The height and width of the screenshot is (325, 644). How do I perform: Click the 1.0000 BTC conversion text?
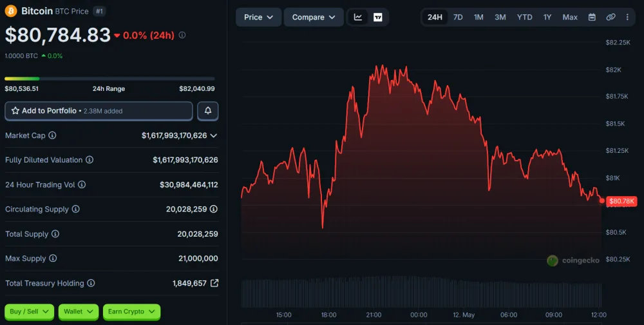pyautogui.click(x=21, y=56)
